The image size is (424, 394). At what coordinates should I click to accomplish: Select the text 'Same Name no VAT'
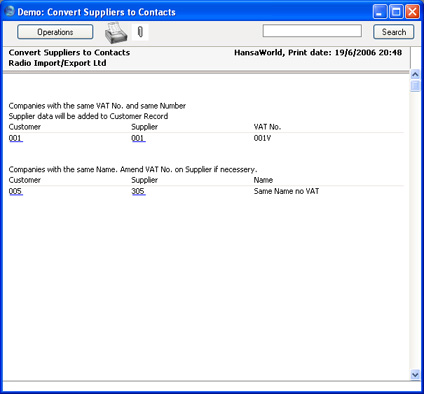[286, 191]
